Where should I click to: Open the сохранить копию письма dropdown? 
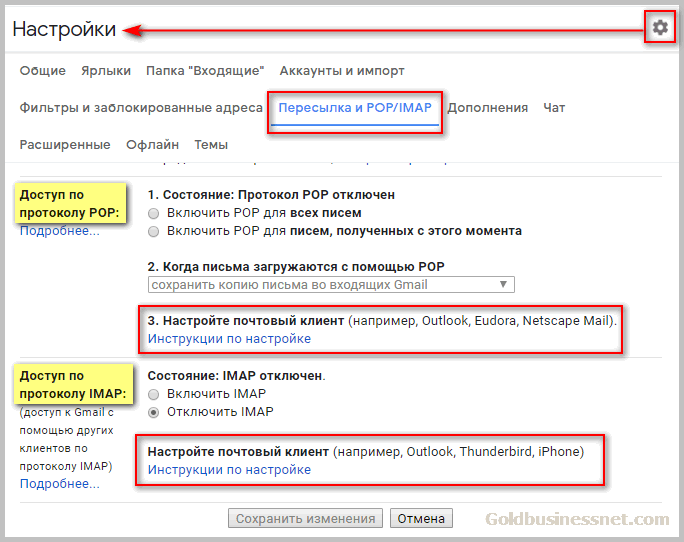[x=331, y=285]
